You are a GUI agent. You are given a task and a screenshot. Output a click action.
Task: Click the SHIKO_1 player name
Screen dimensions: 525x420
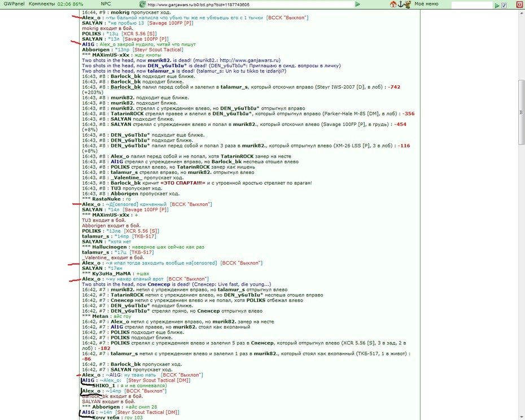[x=103, y=386]
